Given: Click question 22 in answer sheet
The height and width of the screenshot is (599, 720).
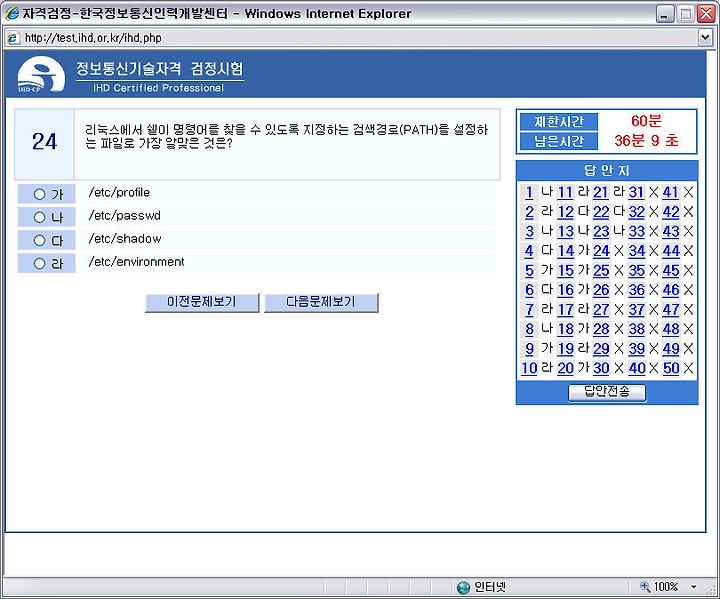Looking at the screenshot, I should coord(601,212).
